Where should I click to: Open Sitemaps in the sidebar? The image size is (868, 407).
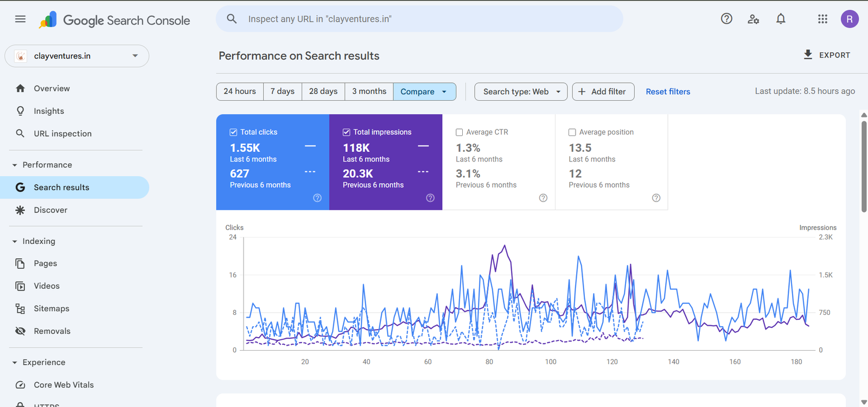pyautogui.click(x=52, y=308)
